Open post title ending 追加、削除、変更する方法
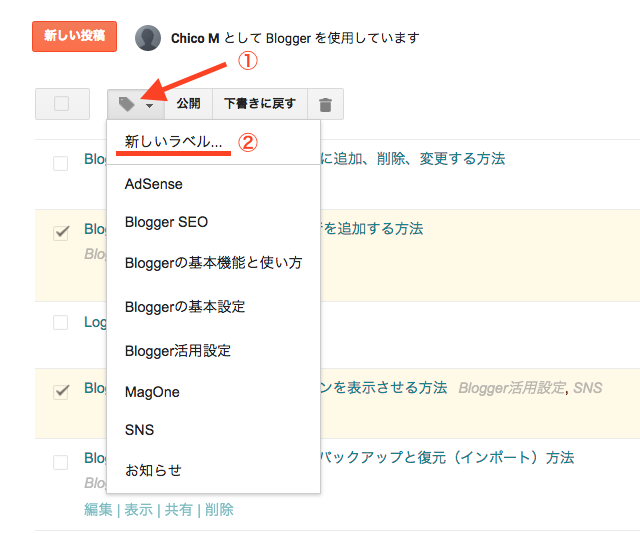Screen dimensions: 640x533 point(413,159)
